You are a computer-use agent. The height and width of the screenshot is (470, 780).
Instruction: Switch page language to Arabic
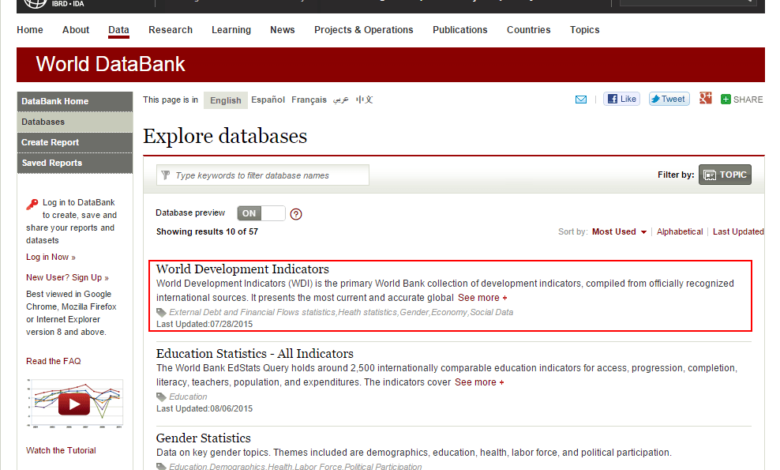341,100
